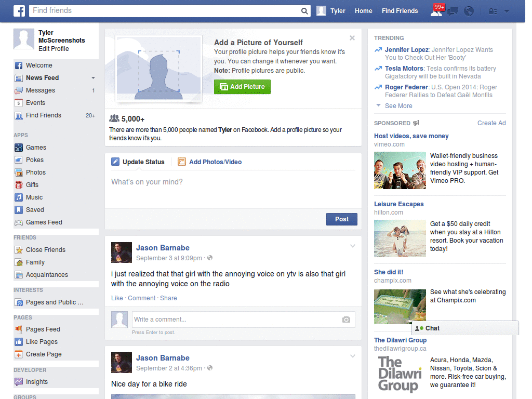Open Host videos, save money ad
The height and width of the screenshot is (399, 532).
(x=411, y=136)
